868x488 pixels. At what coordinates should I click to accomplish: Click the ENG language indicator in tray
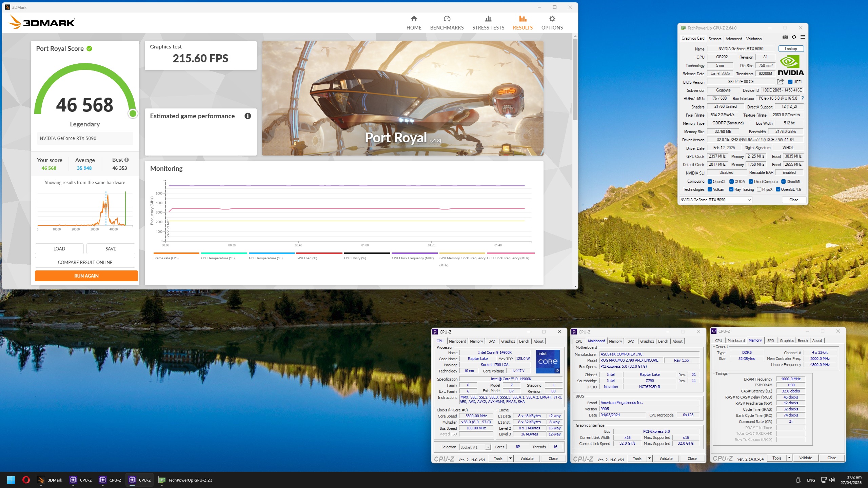[811, 480]
